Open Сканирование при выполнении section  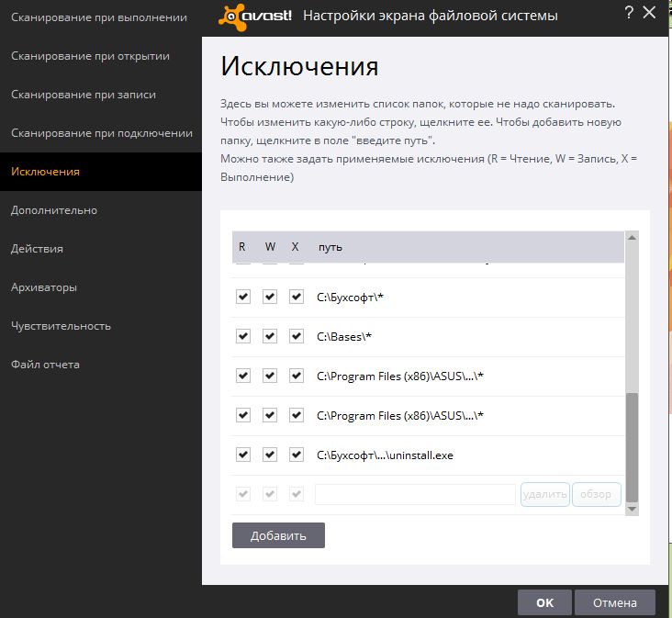(99, 17)
